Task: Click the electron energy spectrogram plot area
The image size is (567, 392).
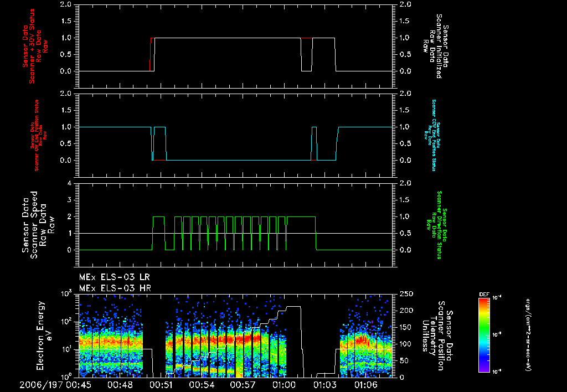Action: (235, 336)
